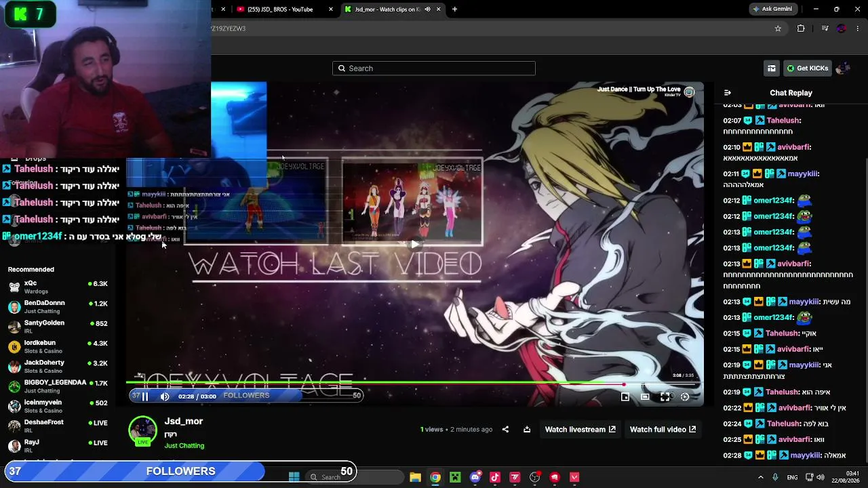Close the JSD_BROS YouTube tab
Viewport: 868px width, 488px height.
pos(331,9)
